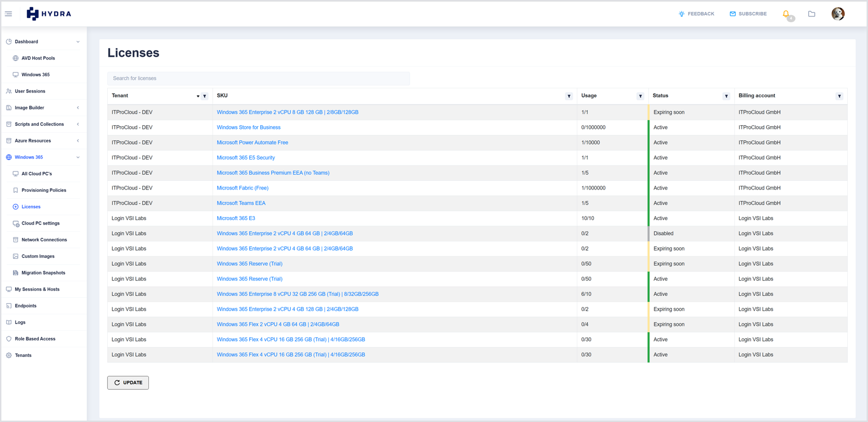Open Azure Resources menu item
This screenshot has width=868, height=422.
click(x=33, y=141)
